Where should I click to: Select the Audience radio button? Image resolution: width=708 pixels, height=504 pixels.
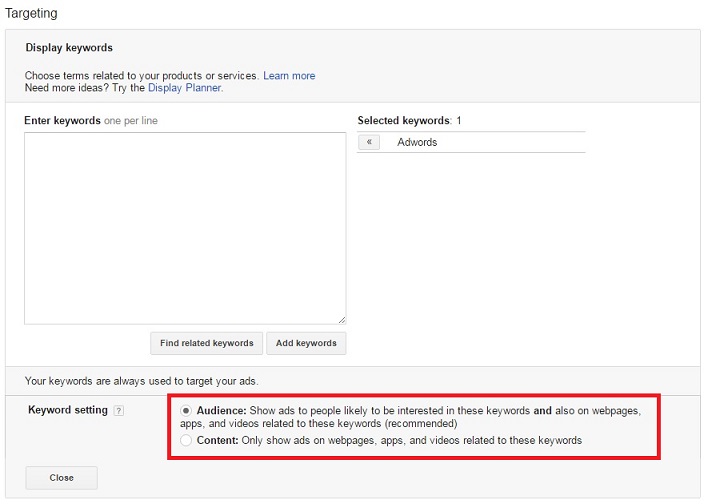pos(187,411)
